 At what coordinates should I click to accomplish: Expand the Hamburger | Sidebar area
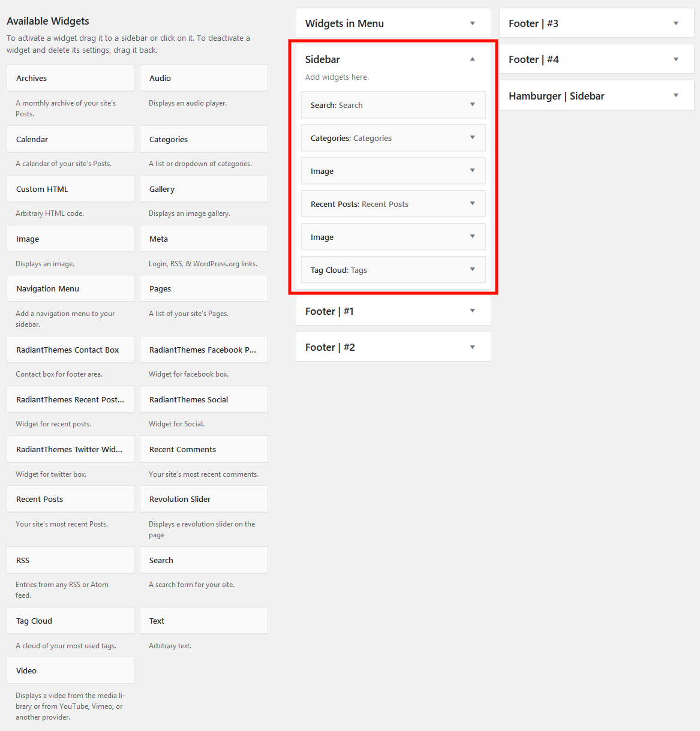676,96
